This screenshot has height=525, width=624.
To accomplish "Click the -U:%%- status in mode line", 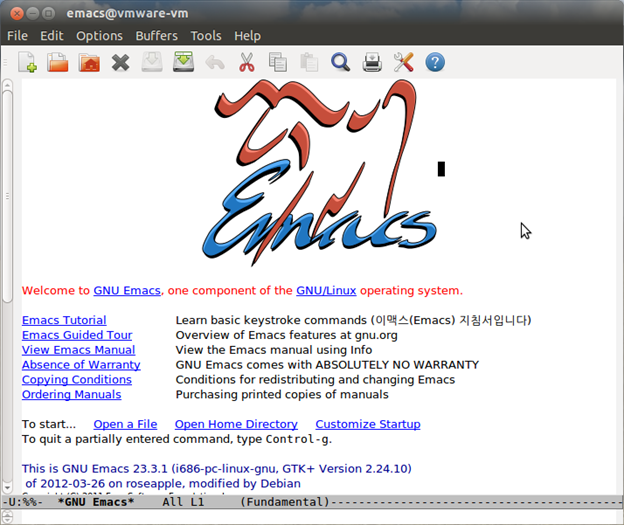I will [x=22, y=502].
